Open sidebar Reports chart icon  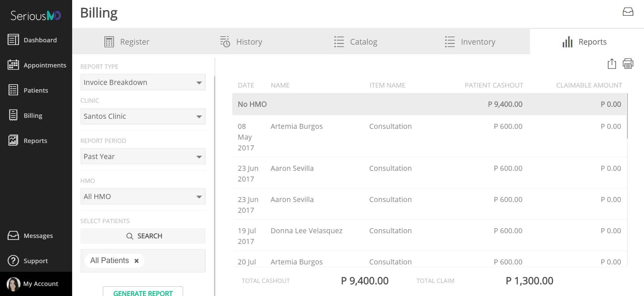(x=13, y=140)
